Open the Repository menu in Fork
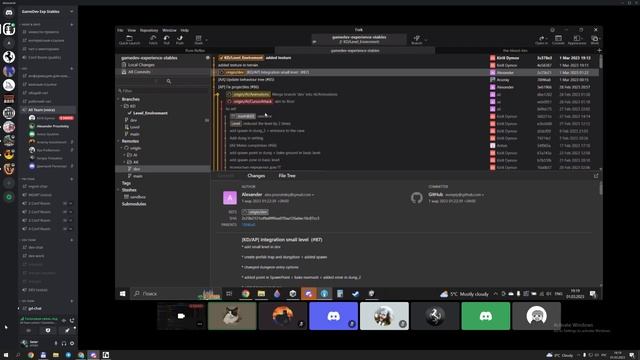The height and width of the screenshot is (360, 640). pyautogui.click(x=149, y=30)
